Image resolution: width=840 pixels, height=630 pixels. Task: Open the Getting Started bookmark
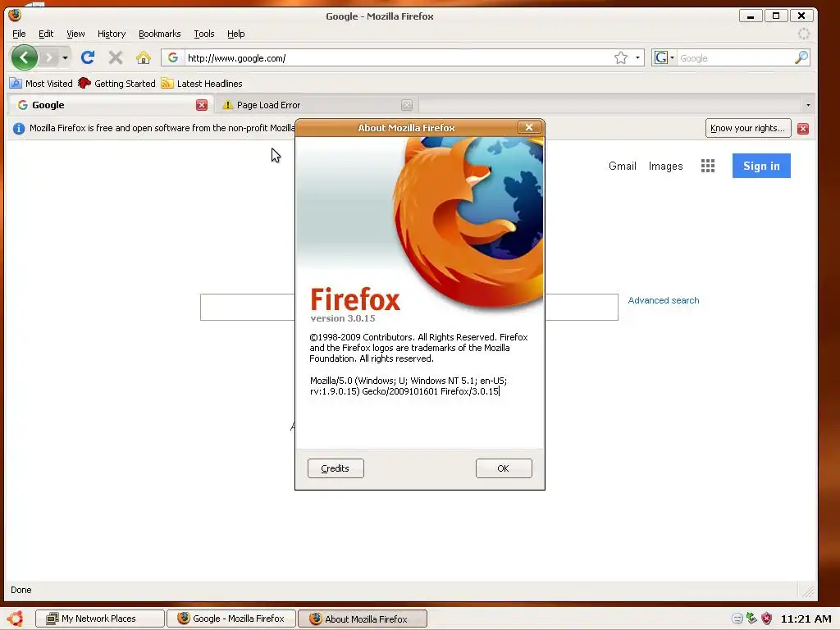point(116,84)
